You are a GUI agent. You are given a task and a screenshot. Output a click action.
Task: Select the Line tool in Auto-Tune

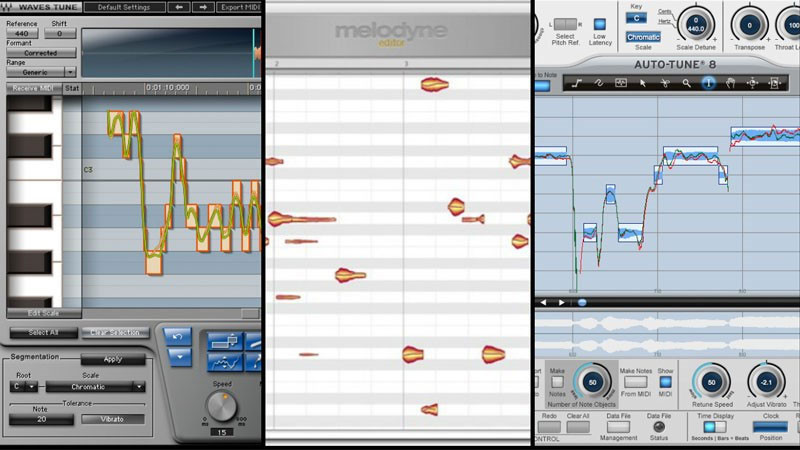click(x=577, y=83)
